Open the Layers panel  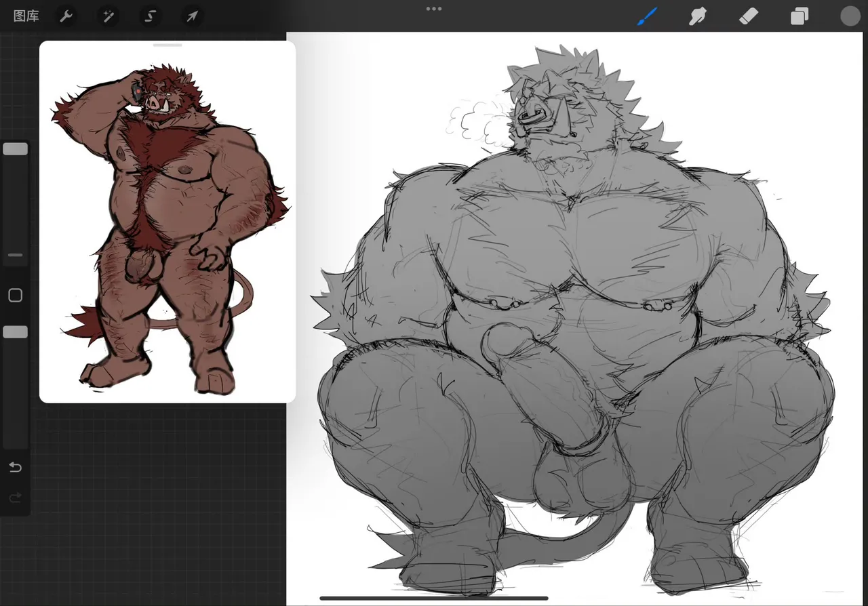[x=800, y=16]
